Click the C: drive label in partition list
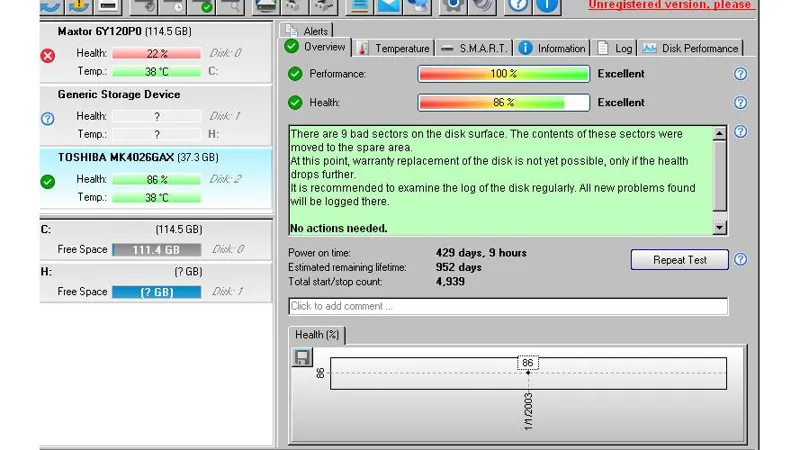This screenshot has height=450, width=800. [x=46, y=230]
